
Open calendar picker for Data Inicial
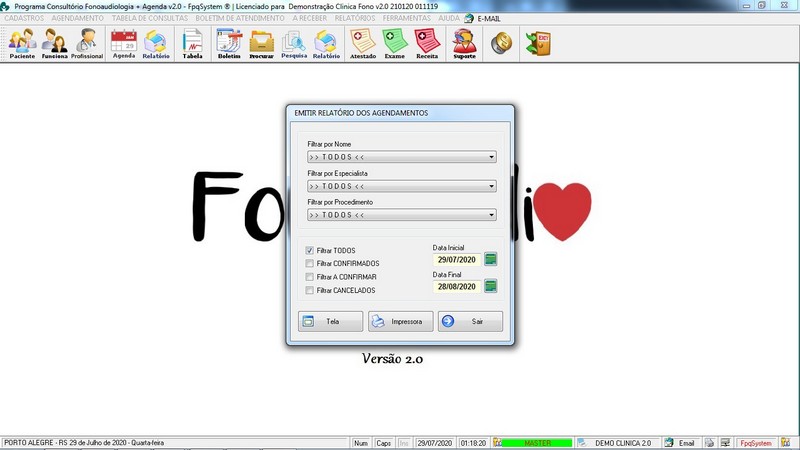coord(490,259)
